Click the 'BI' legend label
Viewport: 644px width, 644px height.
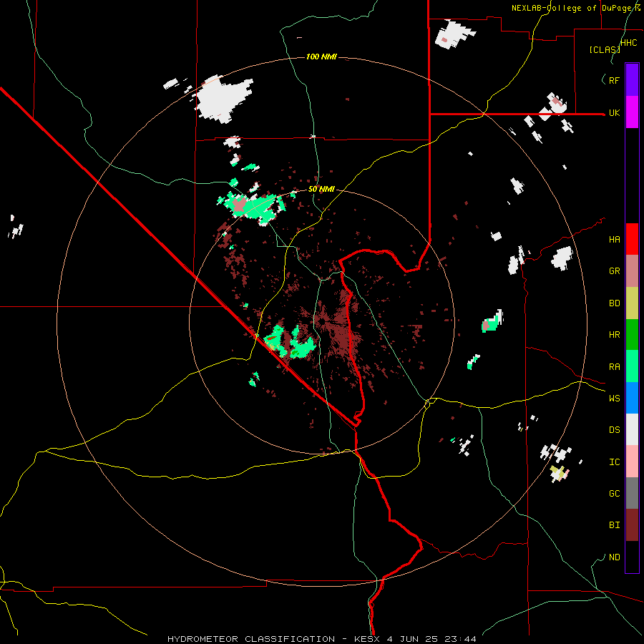click(x=614, y=525)
